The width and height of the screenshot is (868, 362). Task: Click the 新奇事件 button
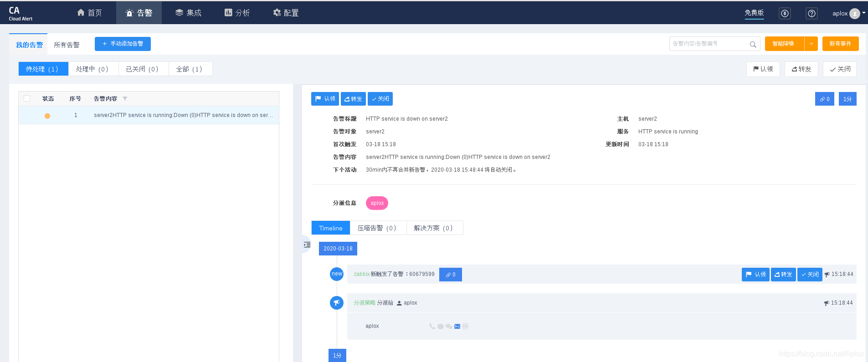point(840,44)
